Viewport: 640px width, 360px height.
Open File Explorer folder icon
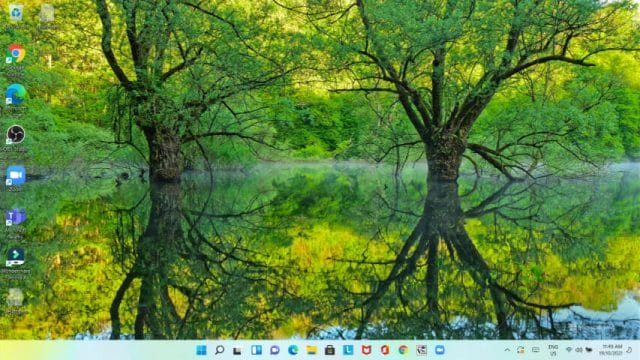tap(311, 350)
